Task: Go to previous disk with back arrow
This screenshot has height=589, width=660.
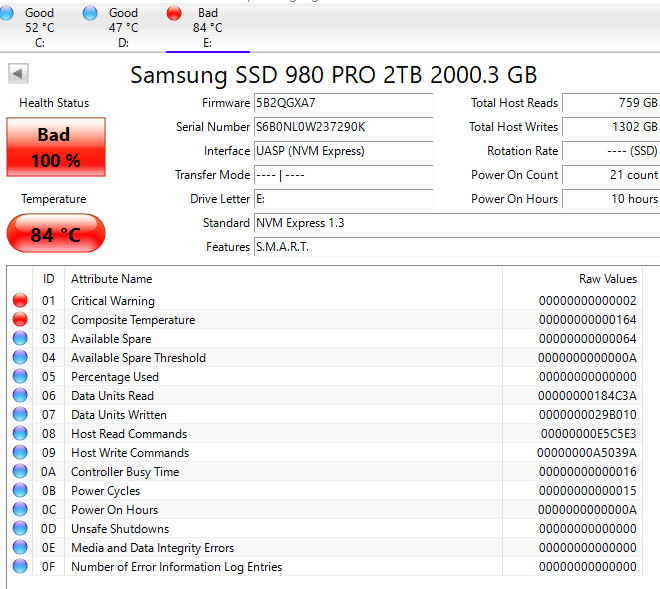Action: pyautogui.click(x=18, y=74)
